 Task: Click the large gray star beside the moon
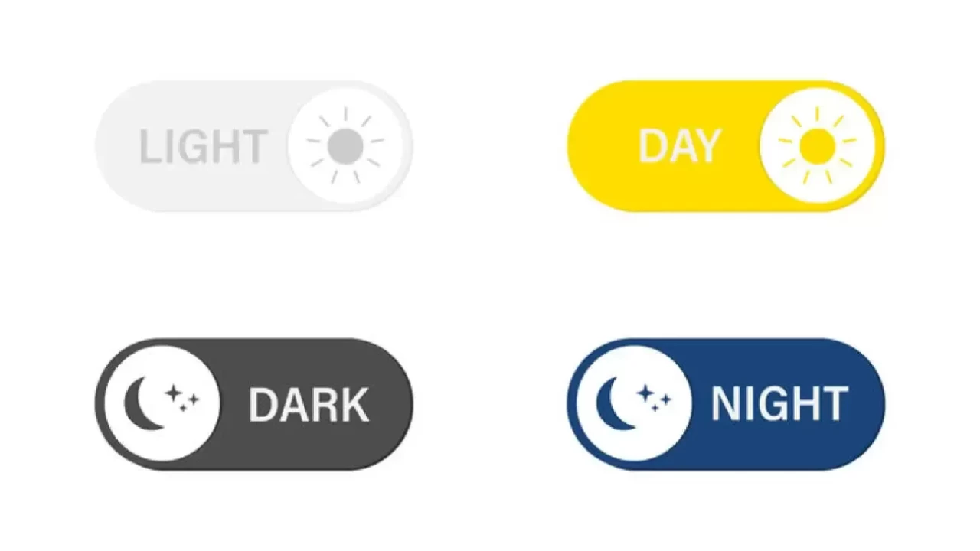pyautogui.click(x=175, y=393)
